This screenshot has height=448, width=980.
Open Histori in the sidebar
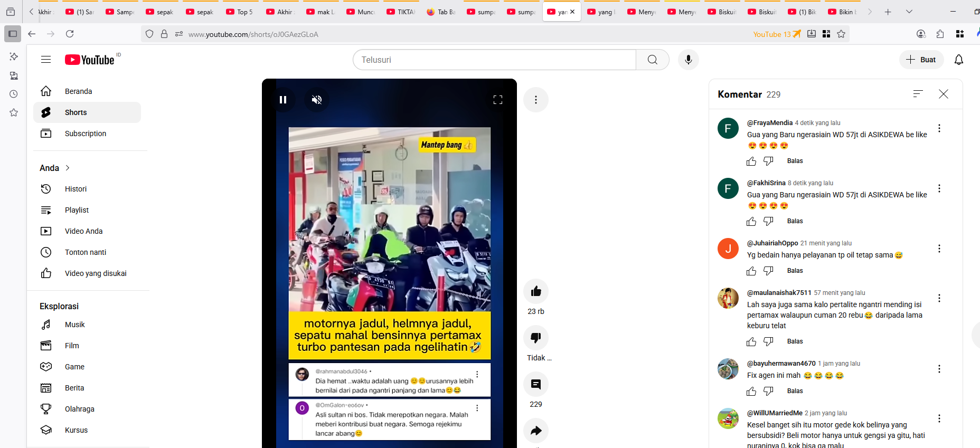click(x=87, y=189)
